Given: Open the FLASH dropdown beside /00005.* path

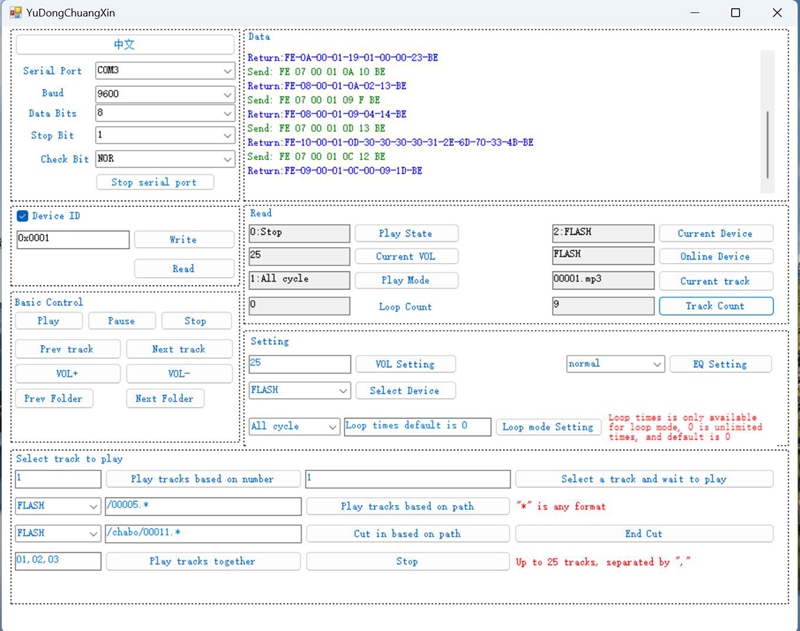Looking at the screenshot, I should pos(57,506).
